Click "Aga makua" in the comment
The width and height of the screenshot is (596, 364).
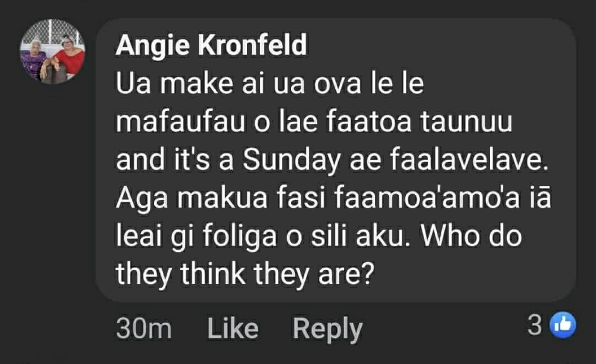[192, 198]
